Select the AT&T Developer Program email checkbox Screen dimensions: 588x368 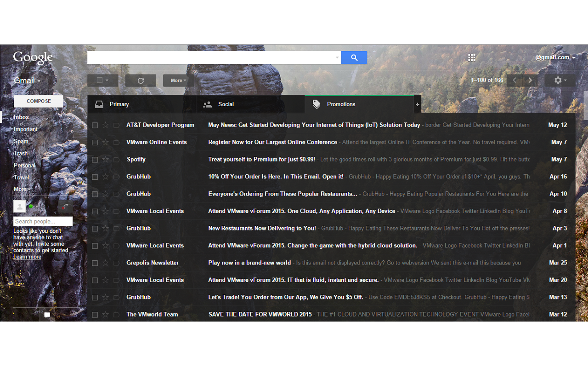click(x=95, y=125)
